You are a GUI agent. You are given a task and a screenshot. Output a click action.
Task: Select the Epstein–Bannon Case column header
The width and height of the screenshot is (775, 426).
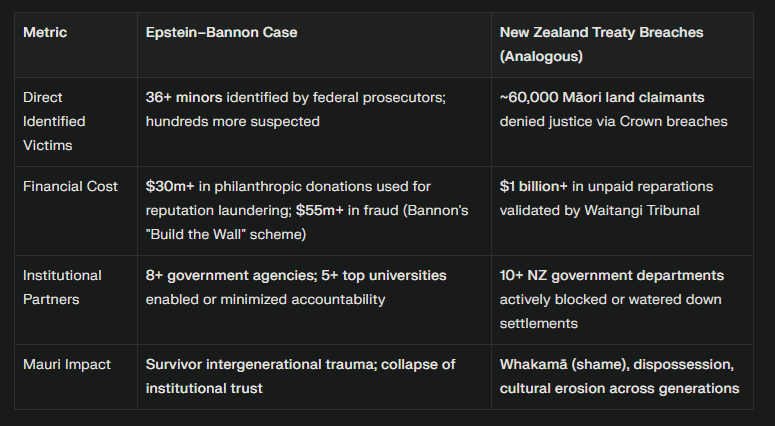221,33
